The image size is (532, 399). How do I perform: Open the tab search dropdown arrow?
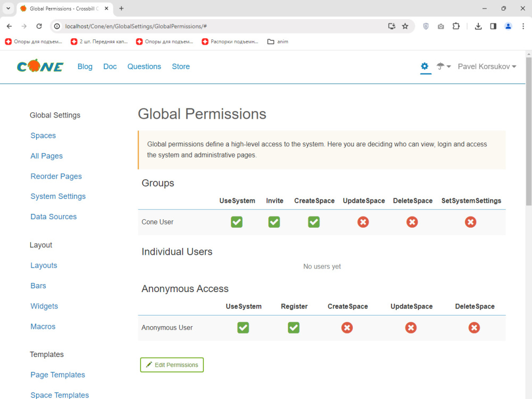9,9
